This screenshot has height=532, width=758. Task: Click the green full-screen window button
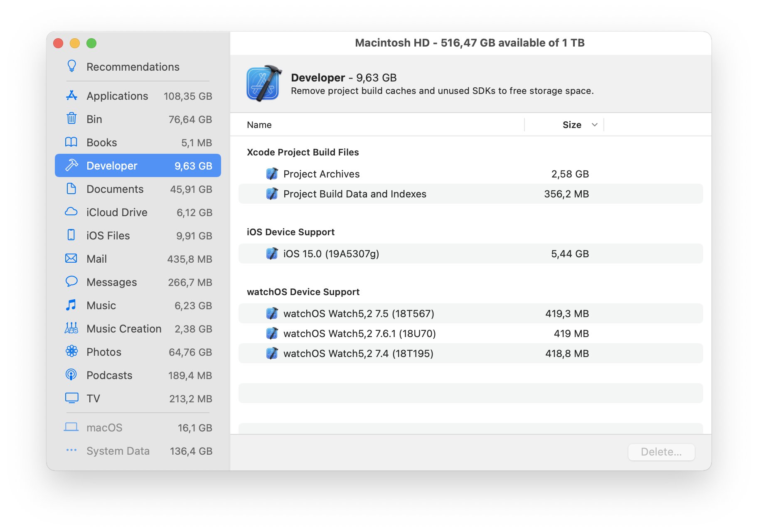coord(91,43)
